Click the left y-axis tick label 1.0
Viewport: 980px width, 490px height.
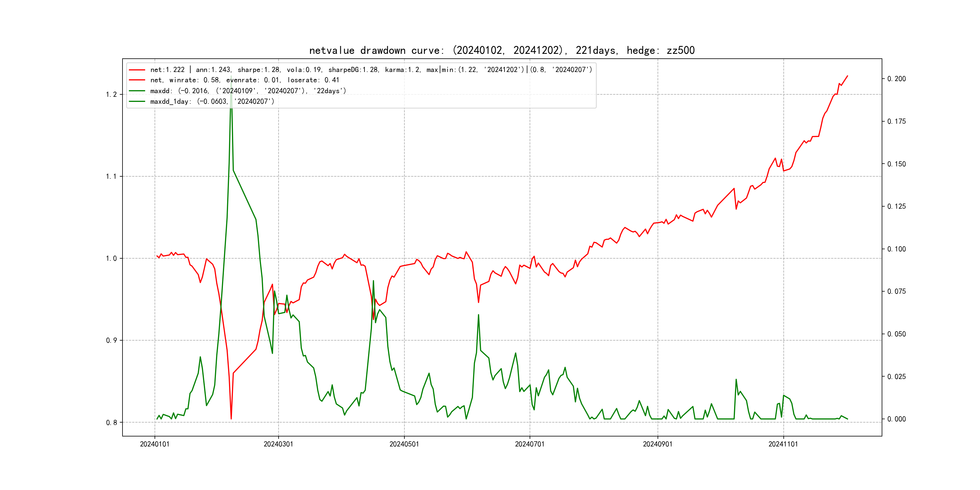[111, 259]
